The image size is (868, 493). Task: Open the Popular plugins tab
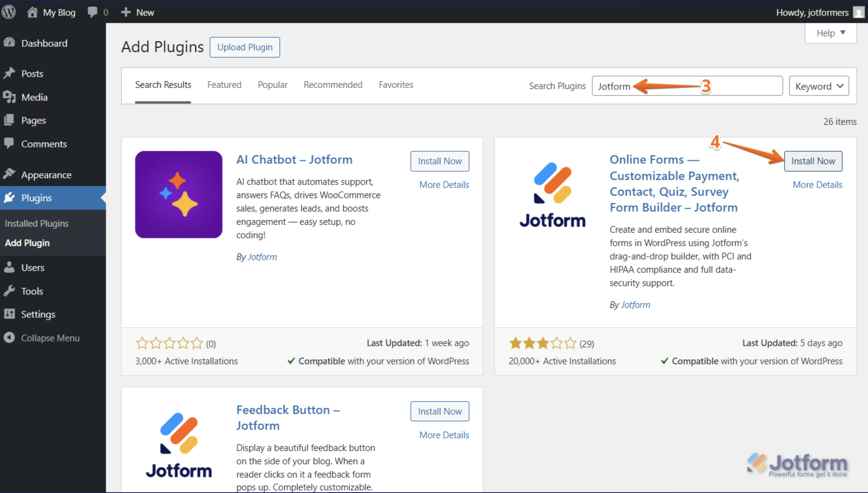pyautogui.click(x=272, y=84)
